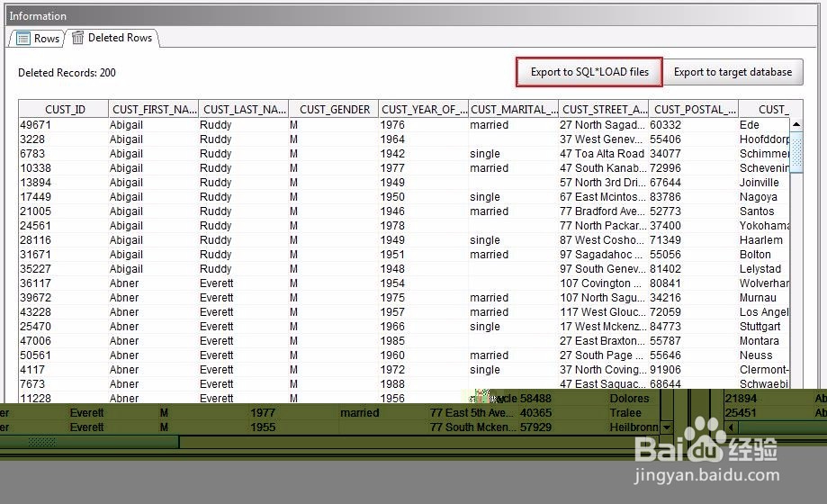Select the Deleted Rows tab
Viewport: 827px width, 504px height.
112,38
